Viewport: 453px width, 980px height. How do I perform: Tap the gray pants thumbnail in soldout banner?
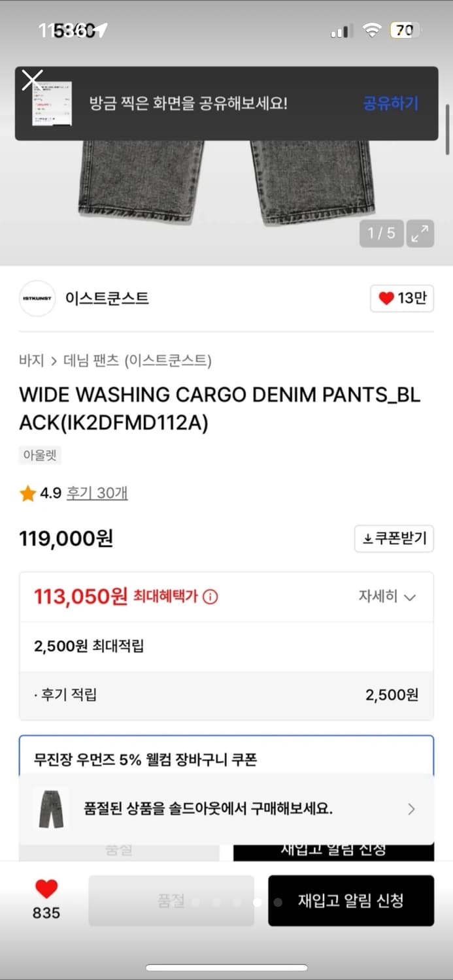point(50,809)
